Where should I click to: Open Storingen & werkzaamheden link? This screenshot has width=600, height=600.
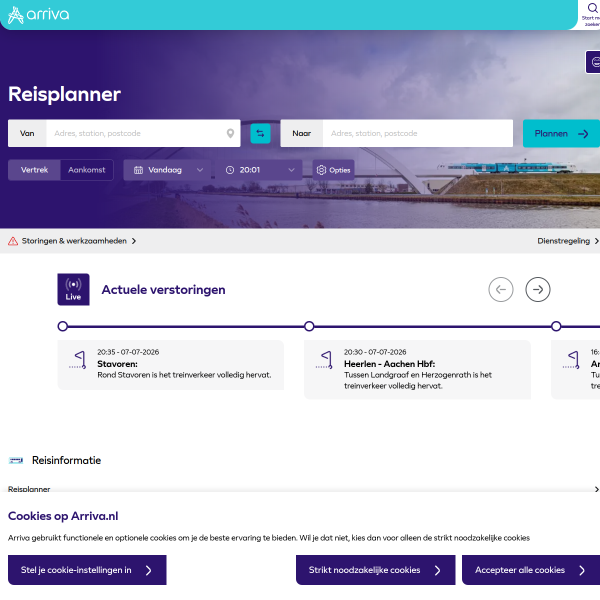pos(74,241)
